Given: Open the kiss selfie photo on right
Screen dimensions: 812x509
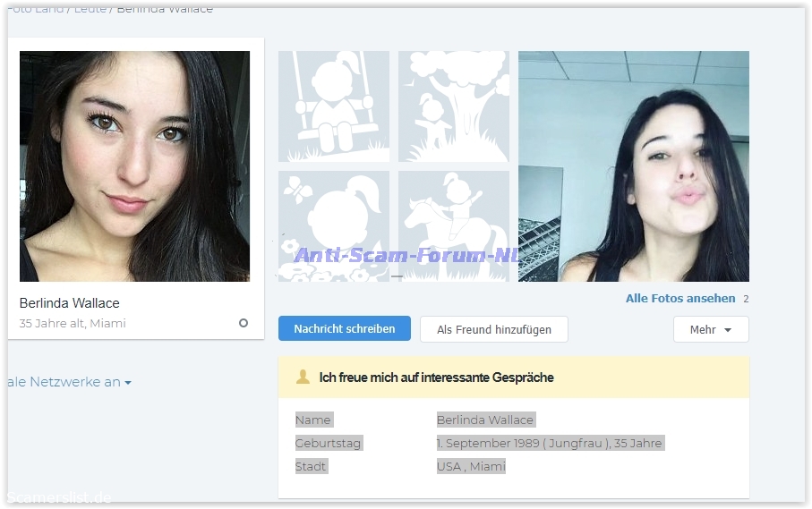Looking at the screenshot, I should (633, 166).
